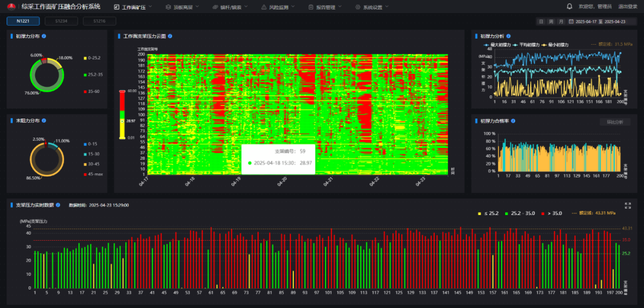Toggle the 平均初撑力 line series
Viewport: 644px width, 308px height.
tap(526, 45)
